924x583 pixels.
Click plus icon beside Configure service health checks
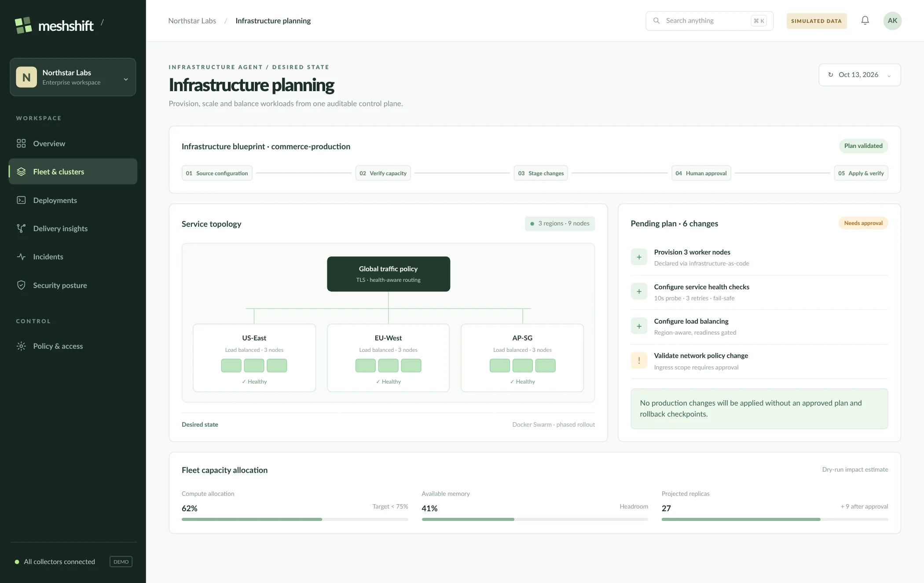coord(639,291)
